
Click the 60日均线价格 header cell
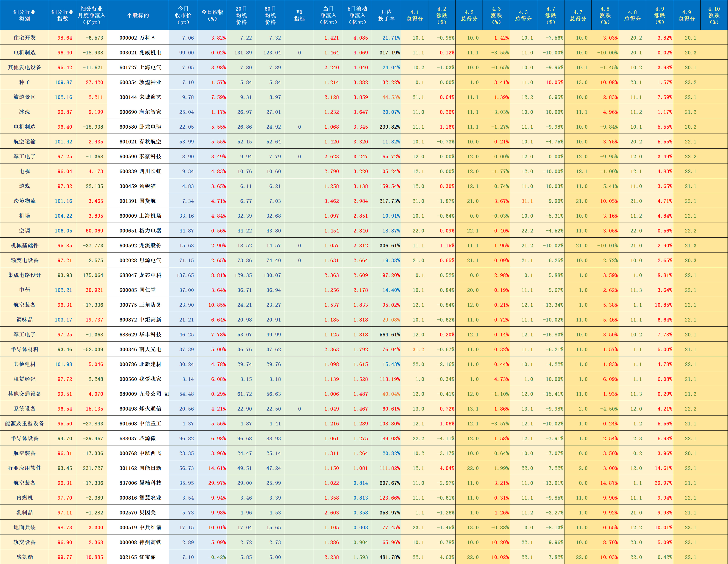(x=270, y=15)
